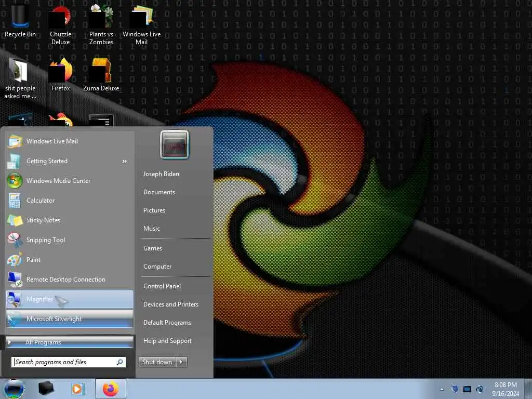Select the Windows Live Mail text in Start menu

(x=52, y=141)
